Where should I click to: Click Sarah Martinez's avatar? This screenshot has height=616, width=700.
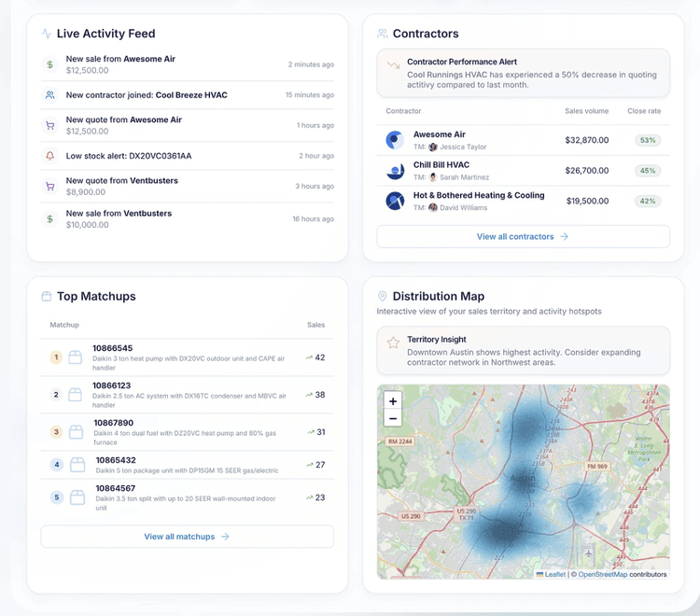[432, 177]
